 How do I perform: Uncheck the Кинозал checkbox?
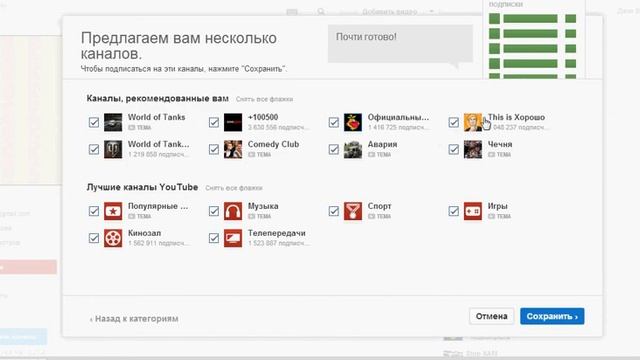pyautogui.click(x=94, y=238)
